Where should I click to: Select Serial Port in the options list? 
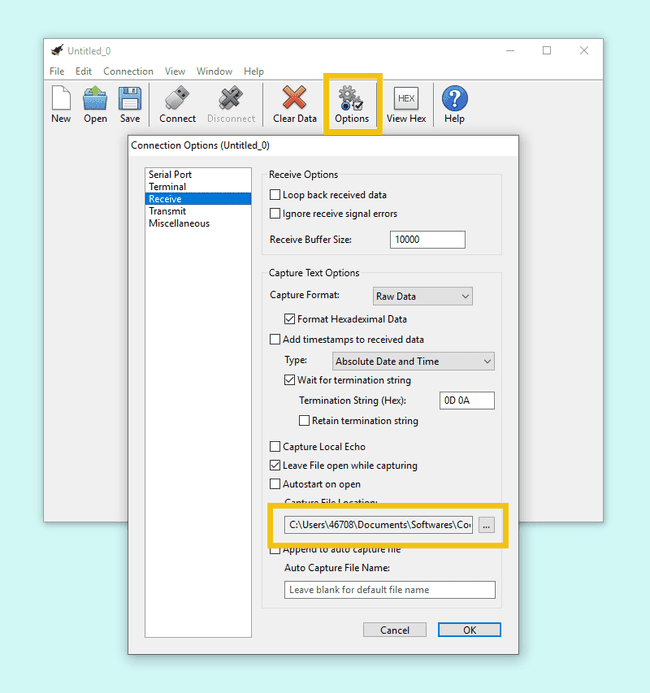click(170, 175)
